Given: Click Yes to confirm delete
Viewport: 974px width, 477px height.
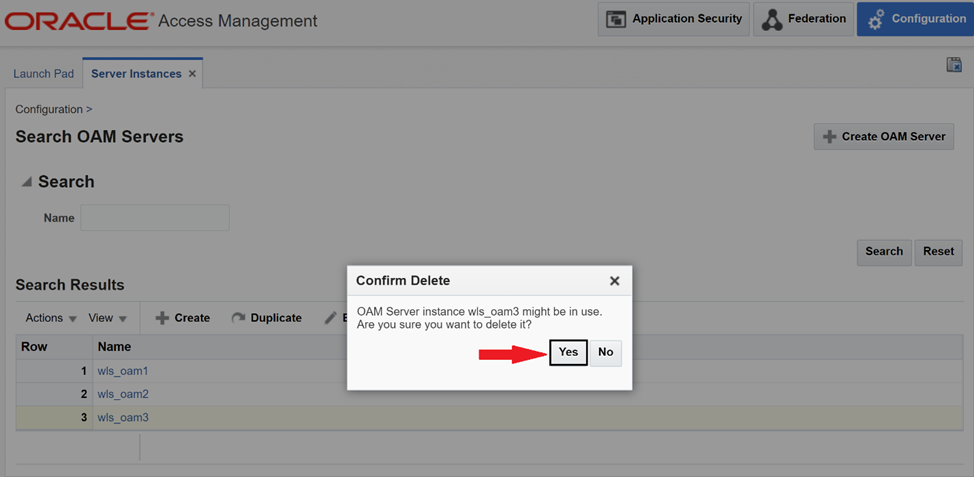Looking at the screenshot, I should 568,353.
